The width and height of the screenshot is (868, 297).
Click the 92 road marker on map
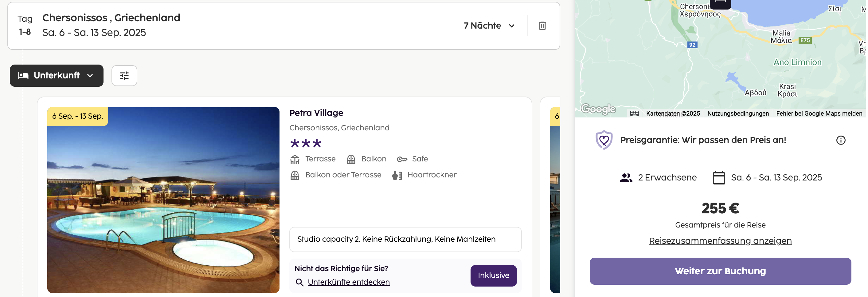point(692,45)
